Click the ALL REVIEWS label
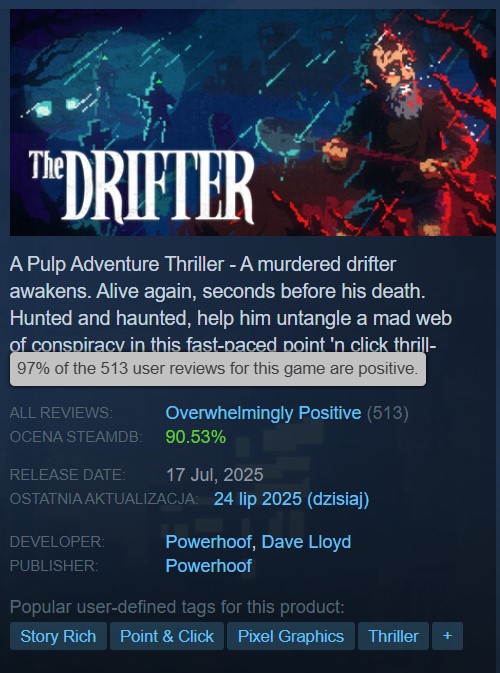The height and width of the screenshot is (673, 500). point(61,413)
